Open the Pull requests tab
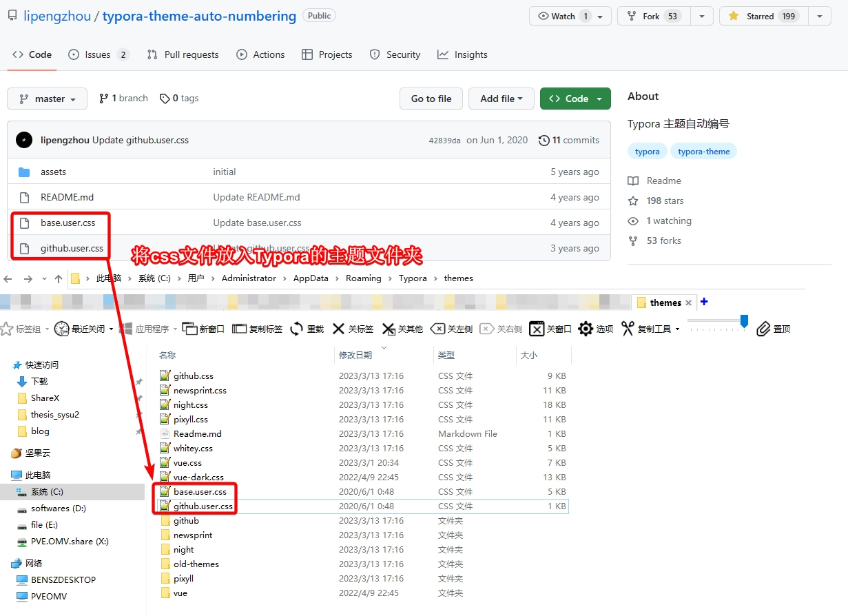Screen dimensions: 848x616 [183, 54]
